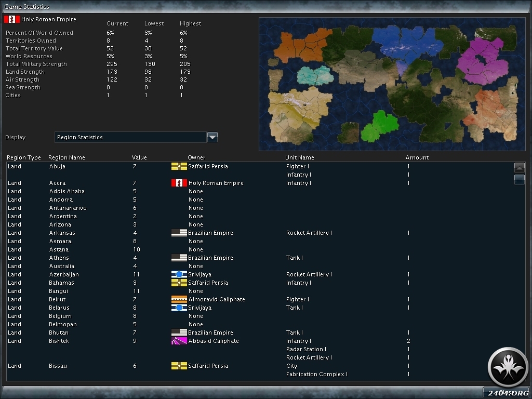The width and height of the screenshot is (532, 399).
Task: Click the Amount column header
Action: pyautogui.click(x=417, y=157)
